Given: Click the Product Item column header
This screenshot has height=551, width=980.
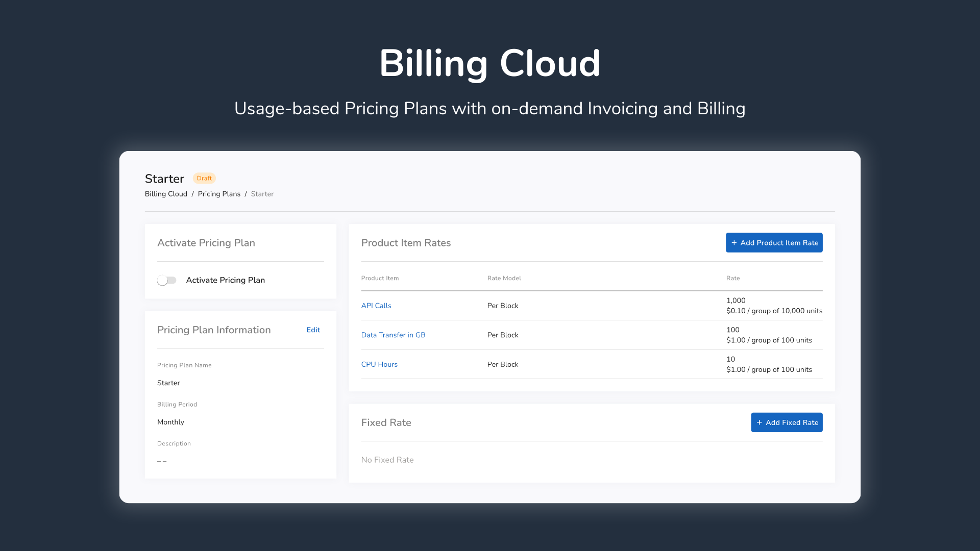Looking at the screenshot, I should pyautogui.click(x=380, y=278).
